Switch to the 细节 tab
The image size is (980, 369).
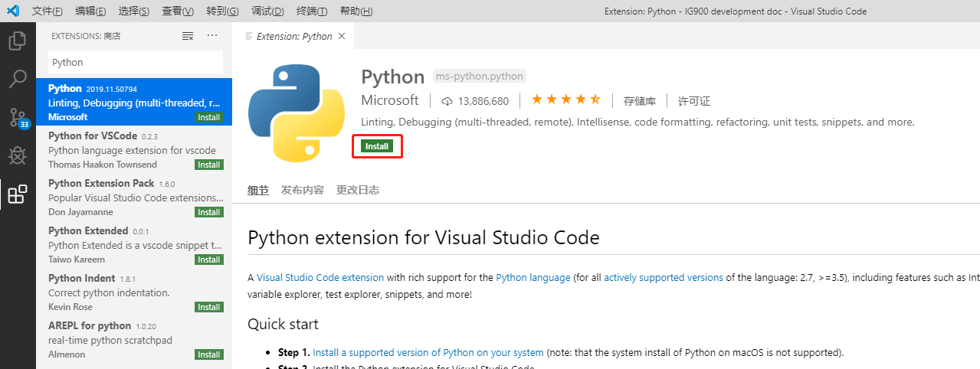tap(258, 190)
